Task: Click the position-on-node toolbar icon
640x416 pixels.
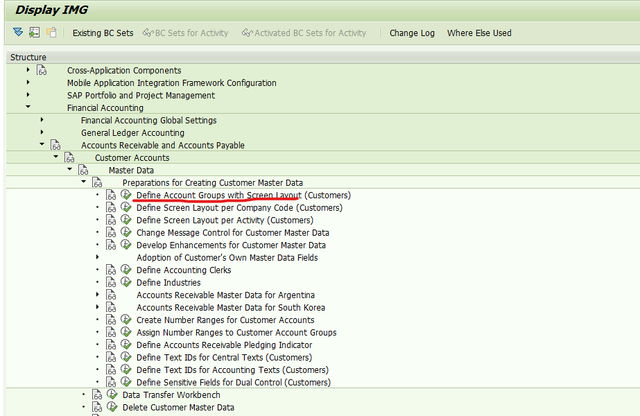Action: pyautogui.click(x=34, y=33)
